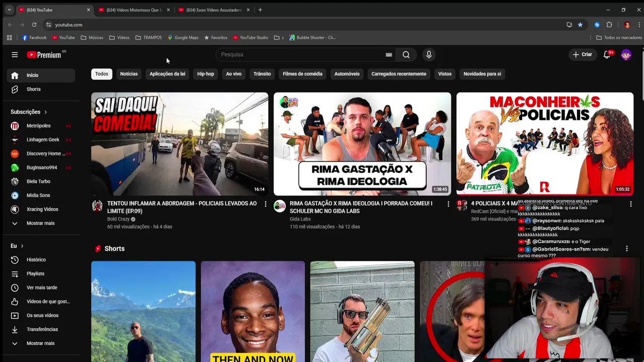Open the Metrópoles channel subscription
The width and height of the screenshot is (644, 362).
41,126
